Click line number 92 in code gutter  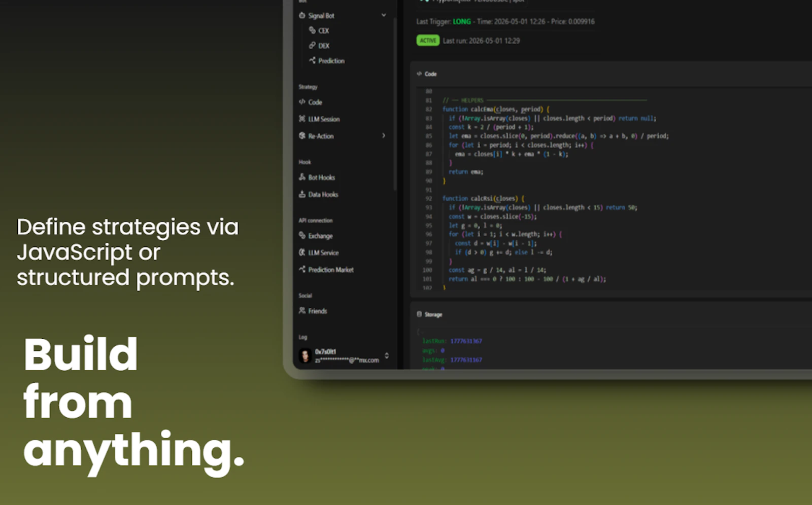[428, 199]
